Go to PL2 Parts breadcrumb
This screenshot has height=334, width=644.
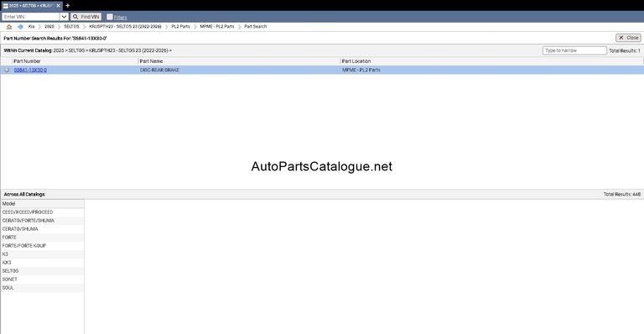click(181, 26)
